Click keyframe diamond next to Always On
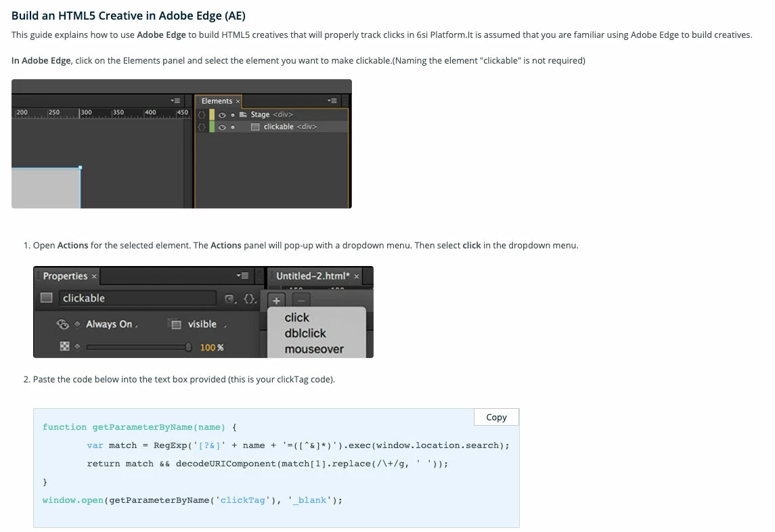 (77, 324)
